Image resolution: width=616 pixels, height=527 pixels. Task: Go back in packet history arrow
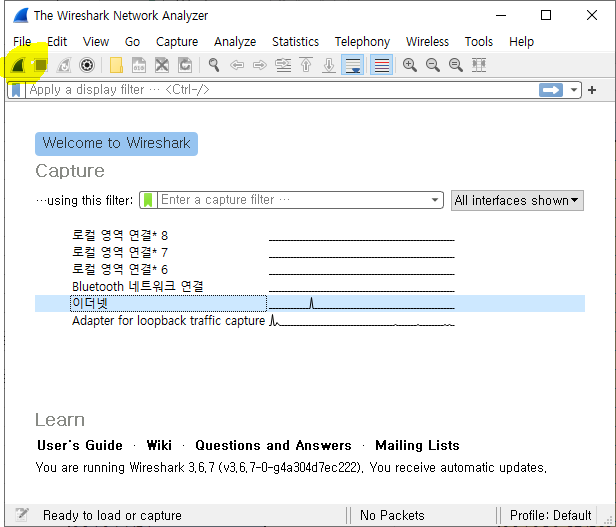pos(237,65)
